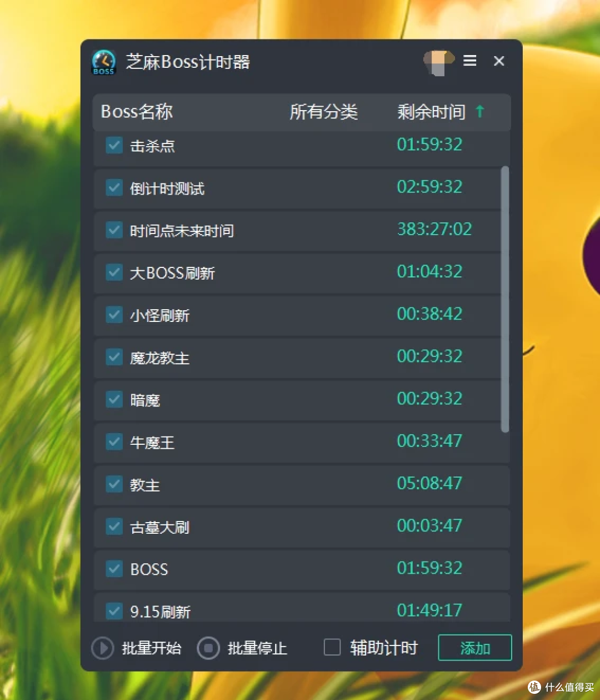Viewport: 600px width, 700px height.
Task: Select the 击杀点 row name
Action: [x=152, y=146]
